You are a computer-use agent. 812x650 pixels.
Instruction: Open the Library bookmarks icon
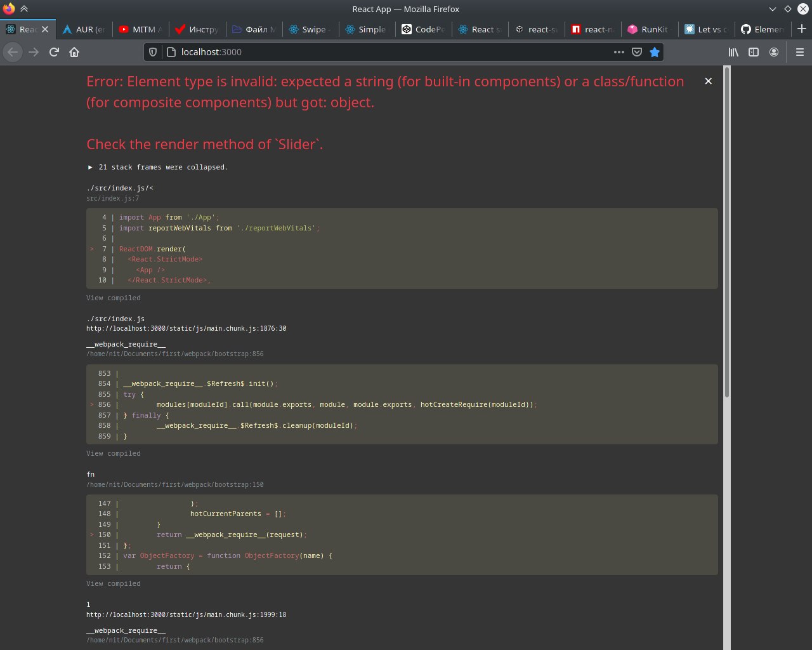point(733,52)
